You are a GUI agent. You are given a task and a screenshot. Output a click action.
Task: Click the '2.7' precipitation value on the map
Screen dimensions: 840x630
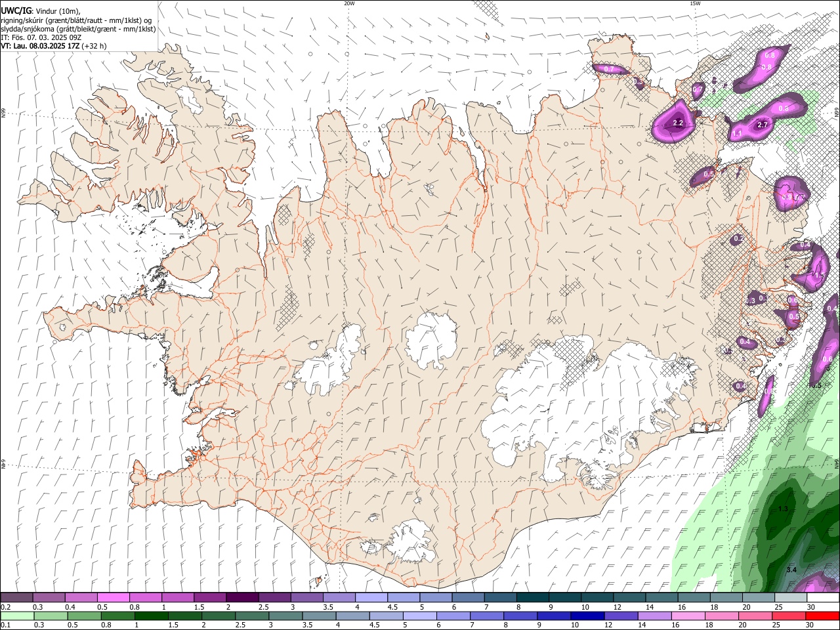pos(763,125)
